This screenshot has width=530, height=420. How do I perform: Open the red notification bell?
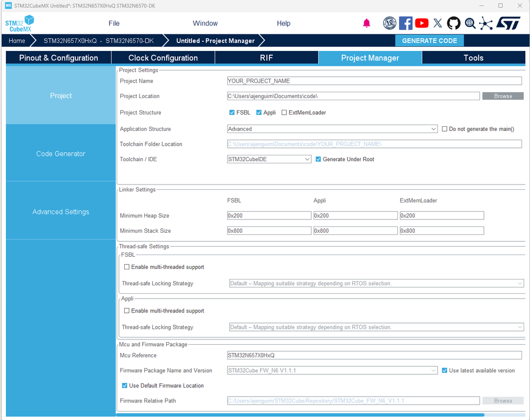click(367, 23)
